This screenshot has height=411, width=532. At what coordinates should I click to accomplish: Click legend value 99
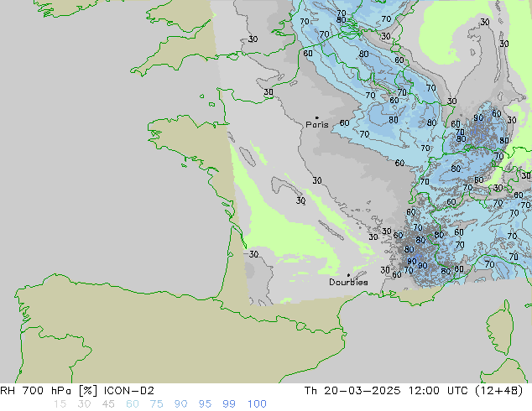229,404
